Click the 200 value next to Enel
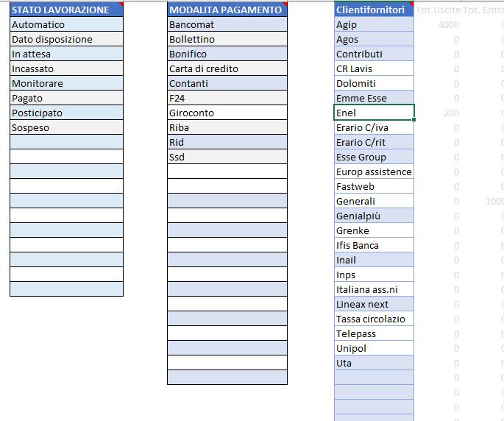 click(x=451, y=113)
